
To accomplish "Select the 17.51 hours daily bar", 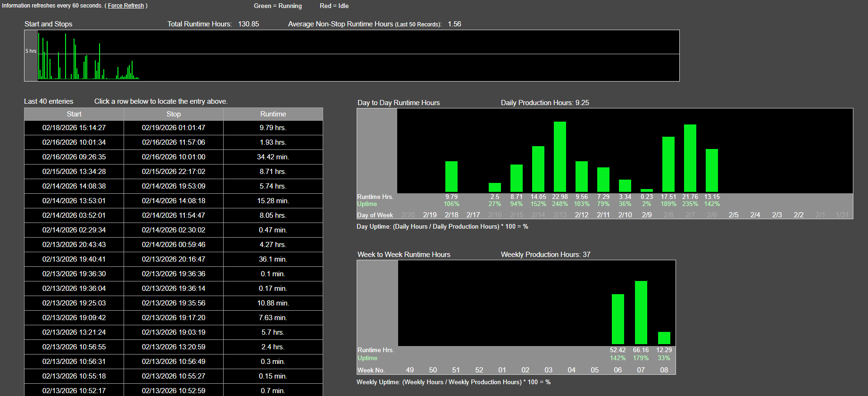I will click(x=668, y=165).
